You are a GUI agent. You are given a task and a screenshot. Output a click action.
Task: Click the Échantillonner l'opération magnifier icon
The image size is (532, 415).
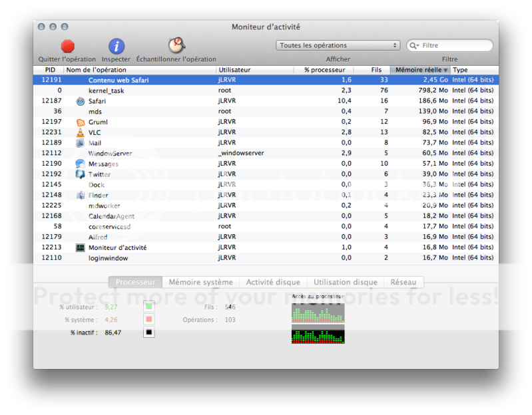pos(176,45)
